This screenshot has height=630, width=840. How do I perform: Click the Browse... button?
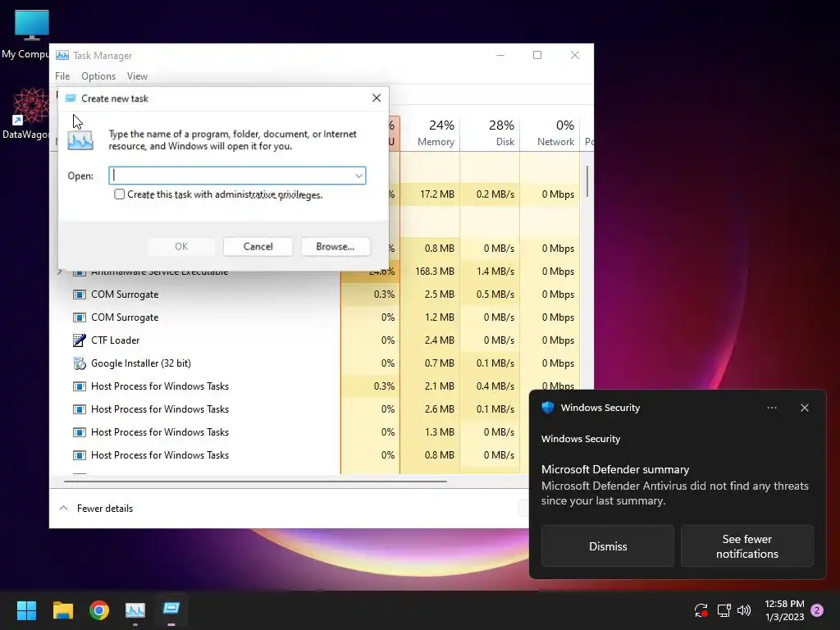pos(336,246)
